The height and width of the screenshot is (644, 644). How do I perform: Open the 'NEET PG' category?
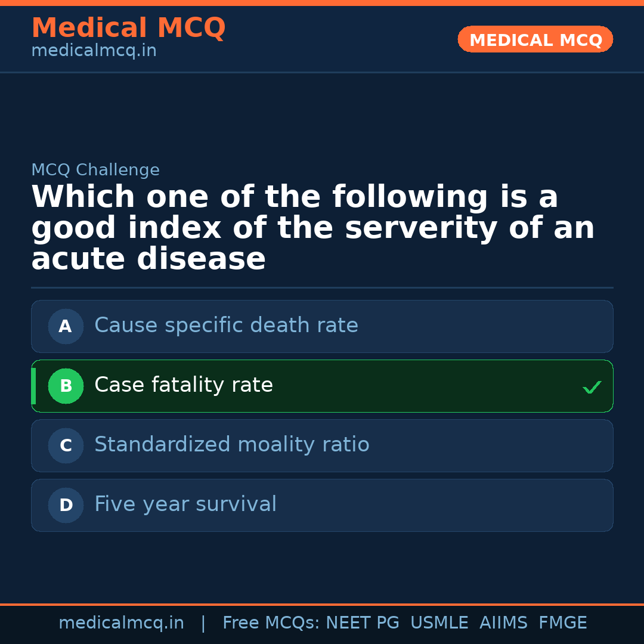coord(362,623)
